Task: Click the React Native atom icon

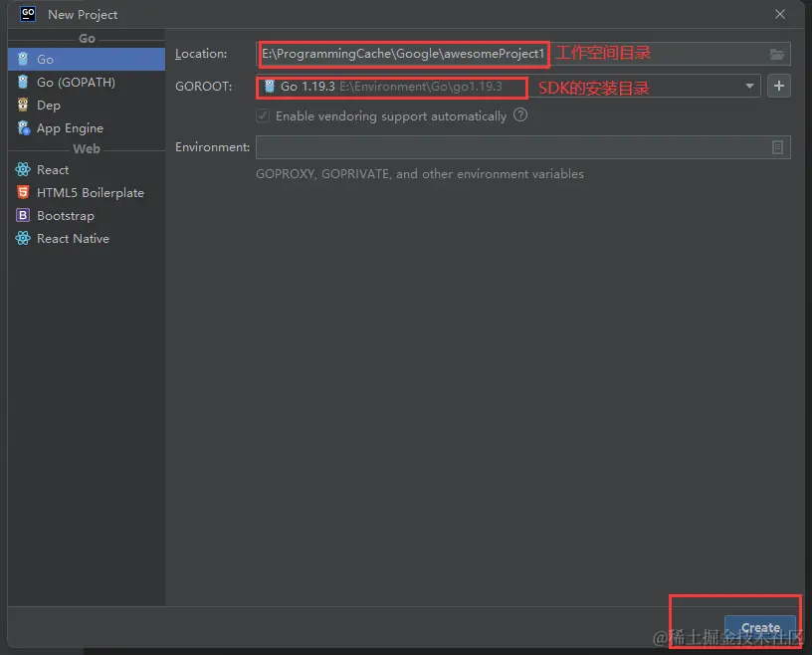Action: click(23, 238)
